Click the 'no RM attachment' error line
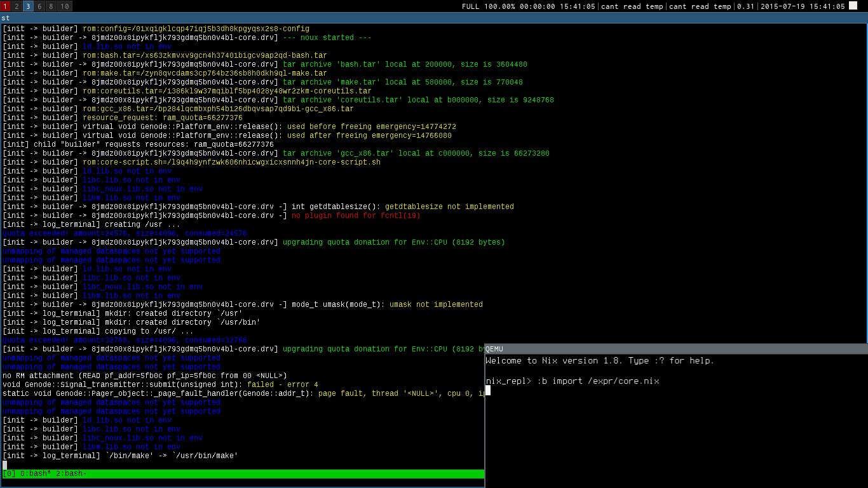 point(145,376)
